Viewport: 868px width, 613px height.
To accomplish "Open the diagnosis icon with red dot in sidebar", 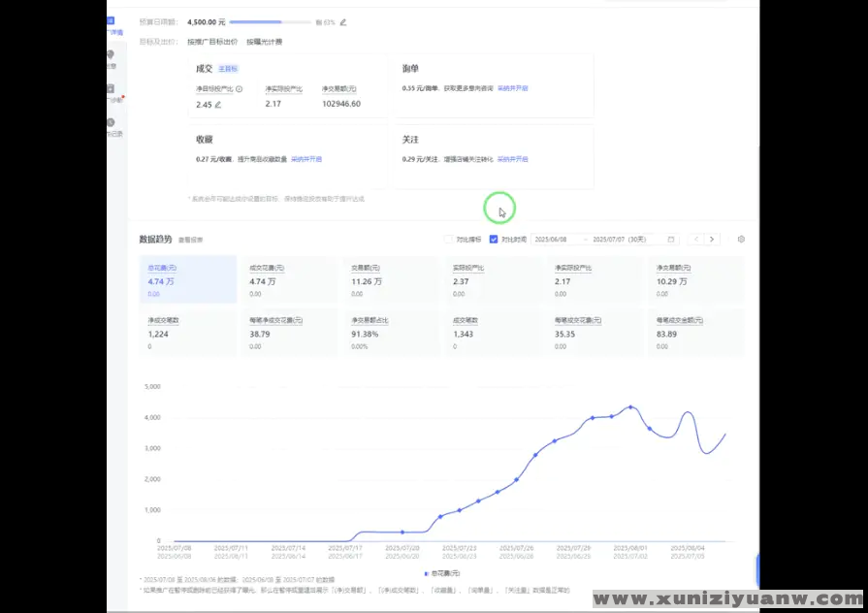I will pos(111,89).
